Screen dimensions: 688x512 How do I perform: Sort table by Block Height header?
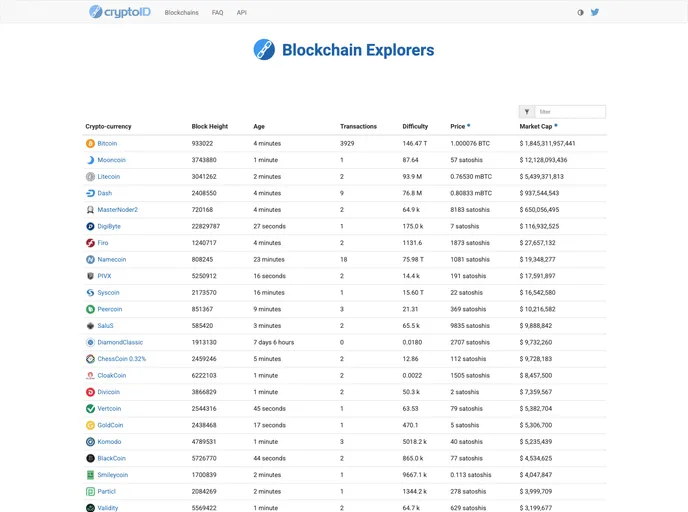pos(210,127)
